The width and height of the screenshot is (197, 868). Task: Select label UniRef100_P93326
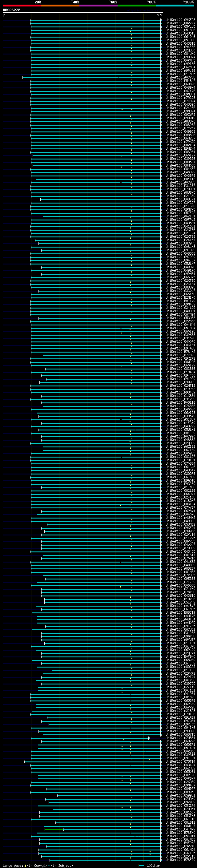(180, 732)
